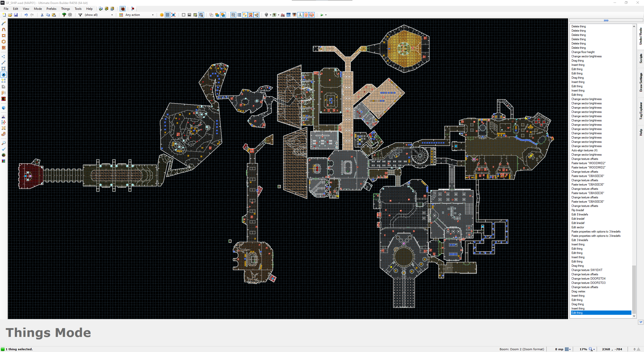Open Visual mode cube icon
The height and width of the screenshot is (352, 644).
4,108
